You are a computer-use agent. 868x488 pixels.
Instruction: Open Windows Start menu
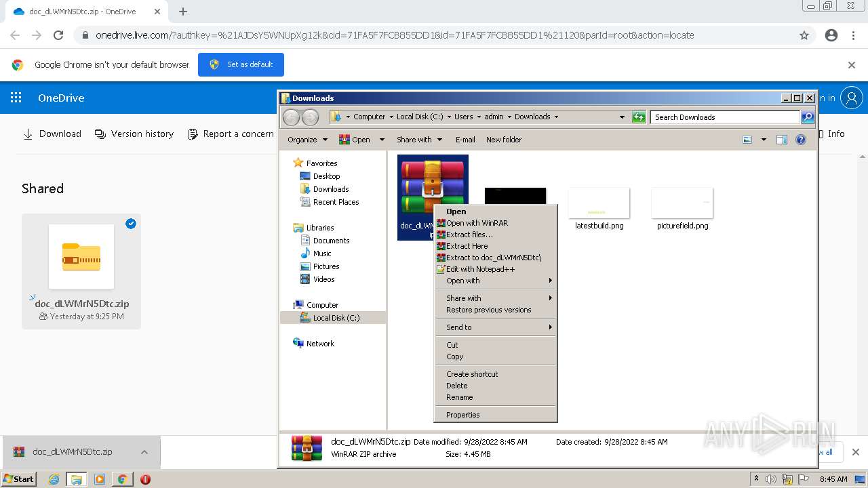click(19, 479)
